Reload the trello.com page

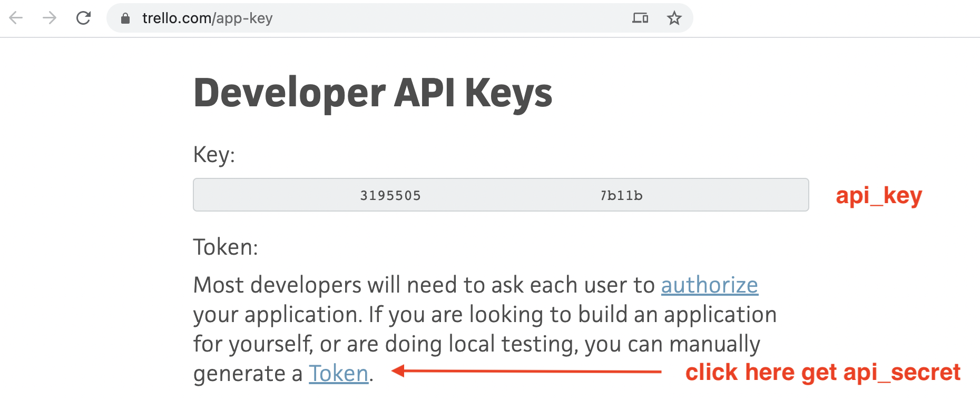click(83, 18)
